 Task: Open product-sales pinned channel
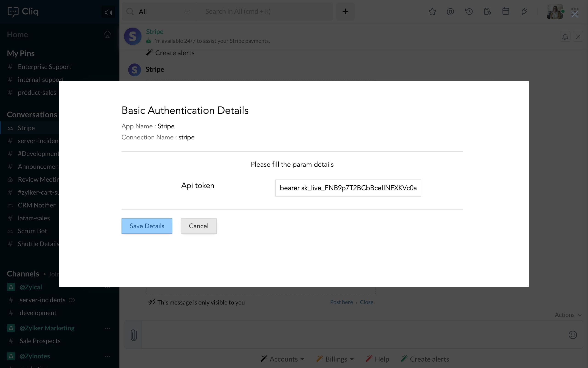coord(37,92)
